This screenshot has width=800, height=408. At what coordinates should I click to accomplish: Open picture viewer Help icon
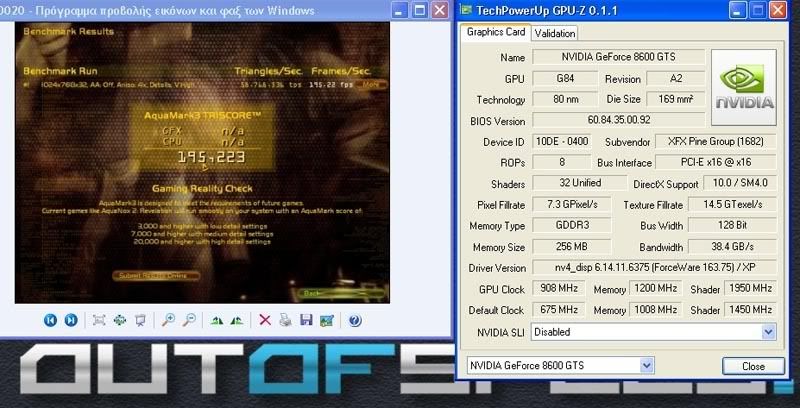coord(355,320)
